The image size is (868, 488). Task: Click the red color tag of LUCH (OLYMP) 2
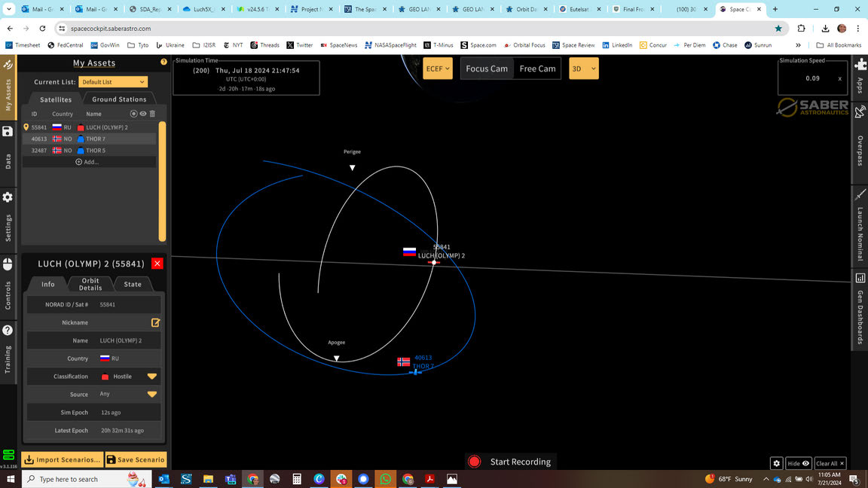81,127
